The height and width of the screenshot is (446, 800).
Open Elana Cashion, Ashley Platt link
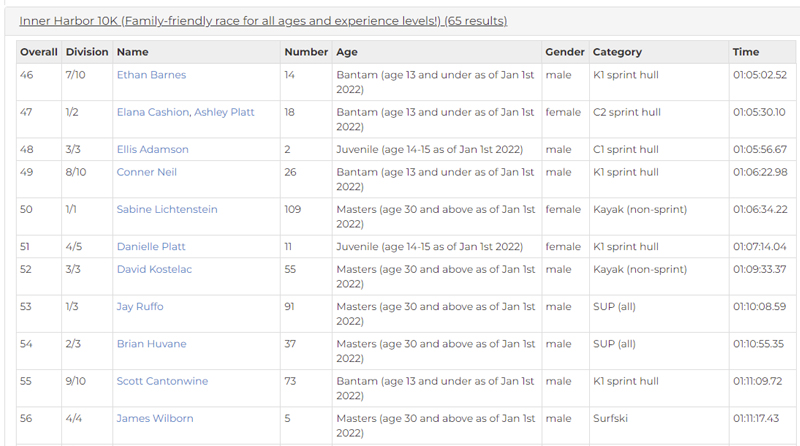pyautogui.click(x=185, y=112)
